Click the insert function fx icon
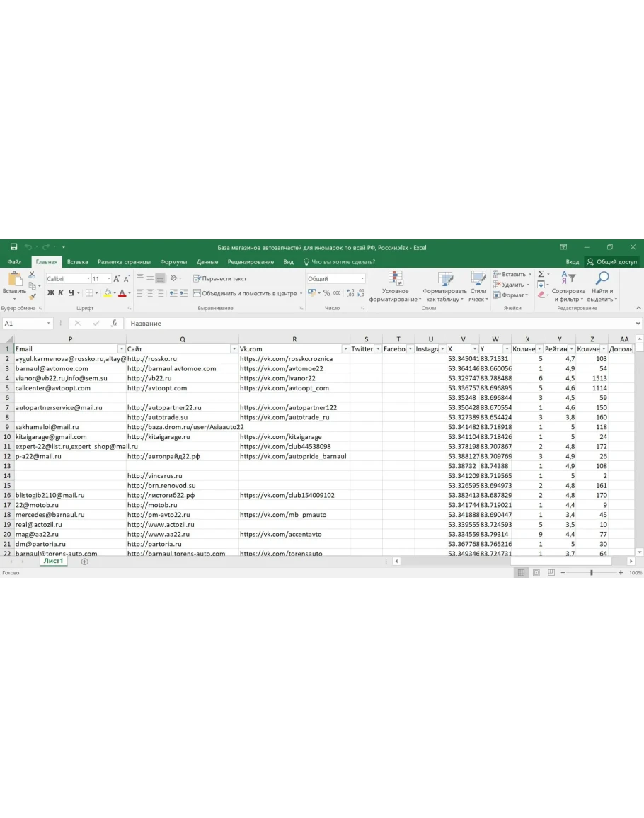Image resolution: width=644 pixels, height=818 pixels. click(x=114, y=324)
